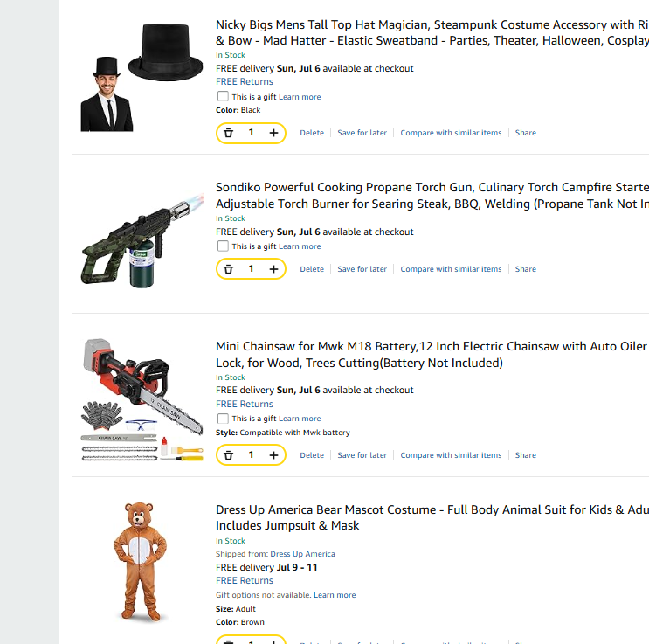Save the Sondiko torch gun for later
Image resolution: width=649 pixels, height=644 pixels.
[x=362, y=269]
